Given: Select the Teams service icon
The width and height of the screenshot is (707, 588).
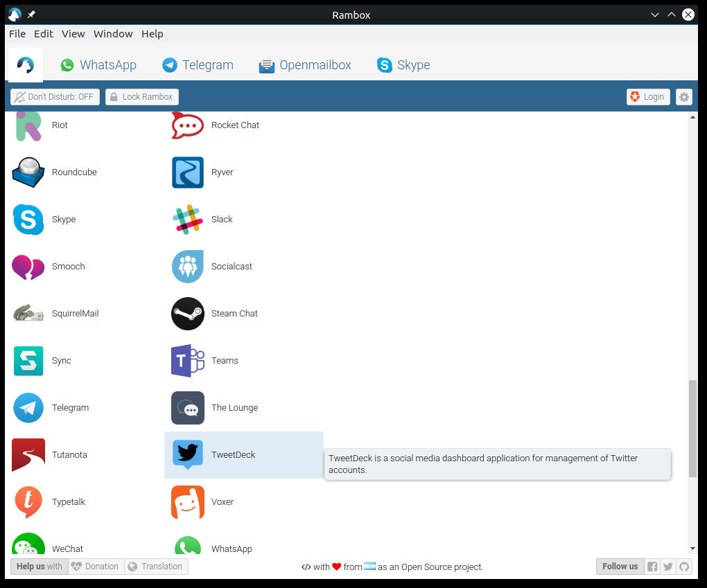Looking at the screenshot, I should (x=188, y=361).
